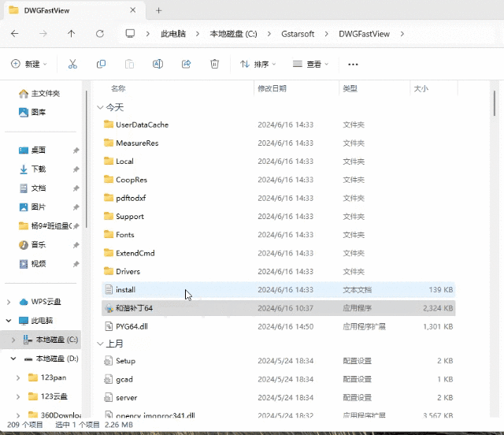504x435 pixels.
Task: Open 音乐 in quick access
Action: pyautogui.click(x=32, y=245)
